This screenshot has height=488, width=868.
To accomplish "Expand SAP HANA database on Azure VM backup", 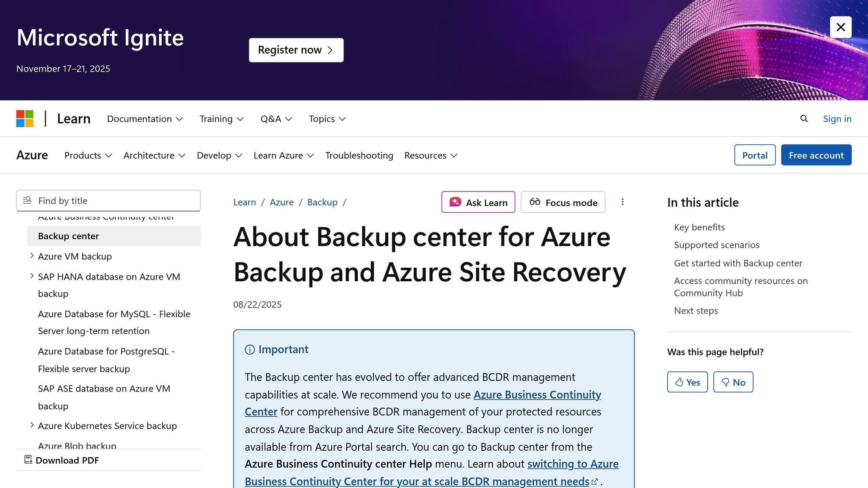I will click(x=32, y=276).
